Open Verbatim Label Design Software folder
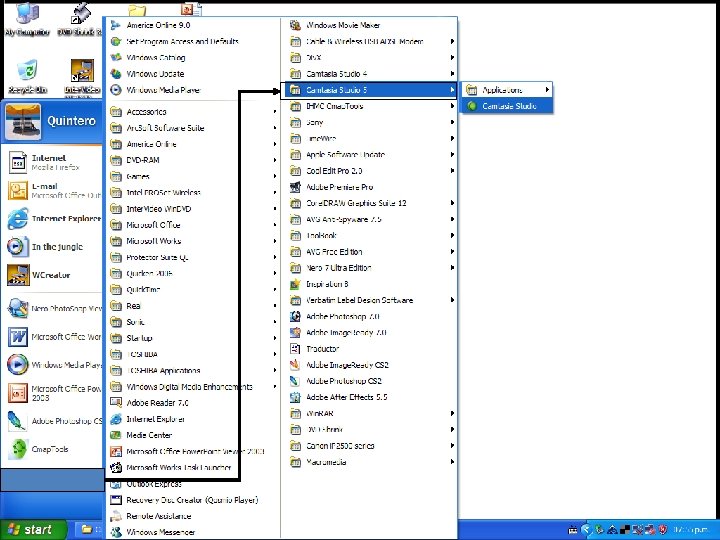Image resolution: width=720 pixels, height=540 pixels. click(372, 300)
